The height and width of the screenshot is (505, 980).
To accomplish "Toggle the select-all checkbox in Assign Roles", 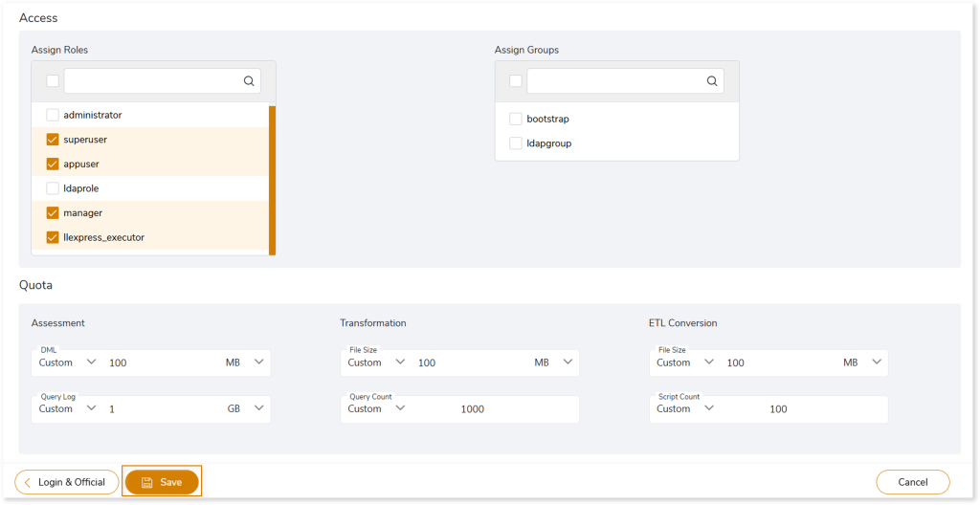I will pyautogui.click(x=53, y=80).
